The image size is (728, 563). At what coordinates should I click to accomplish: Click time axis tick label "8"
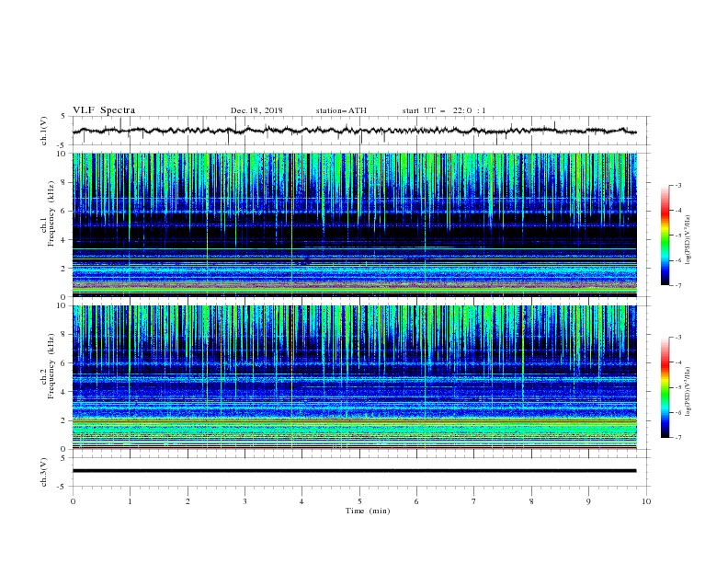(531, 501)
